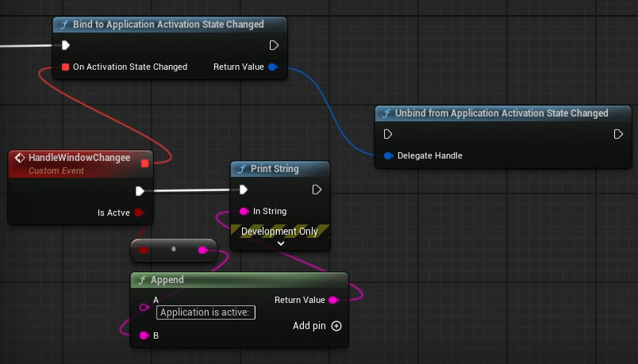Select the Unbind from Application Activation title

click(502, 113)
